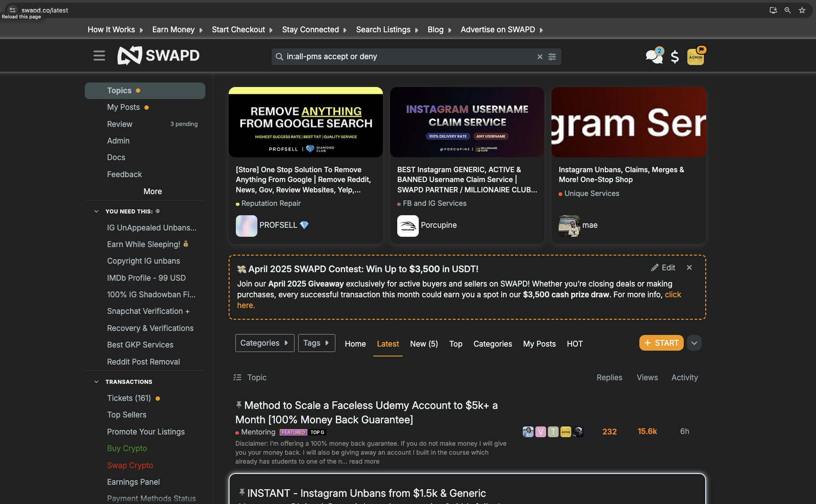Open Remove Anything From Google banner thumbnail

(306, 122)
